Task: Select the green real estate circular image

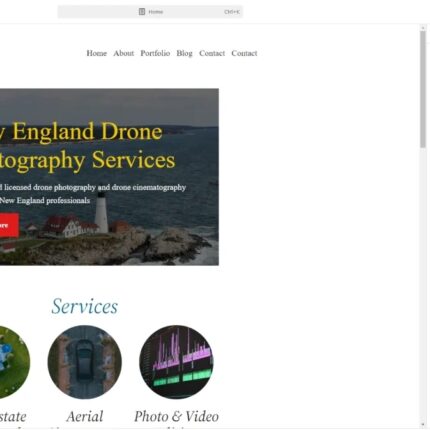Action: 15,362
